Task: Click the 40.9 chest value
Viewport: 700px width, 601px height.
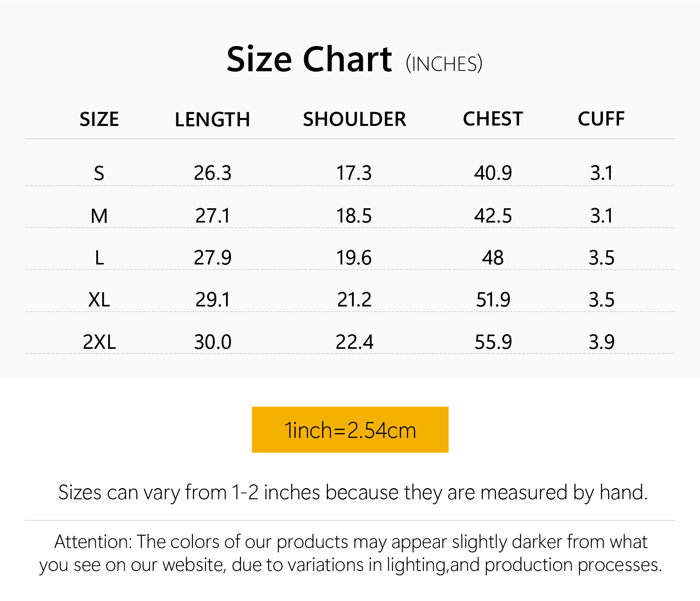Action: [x=493, y=173]
